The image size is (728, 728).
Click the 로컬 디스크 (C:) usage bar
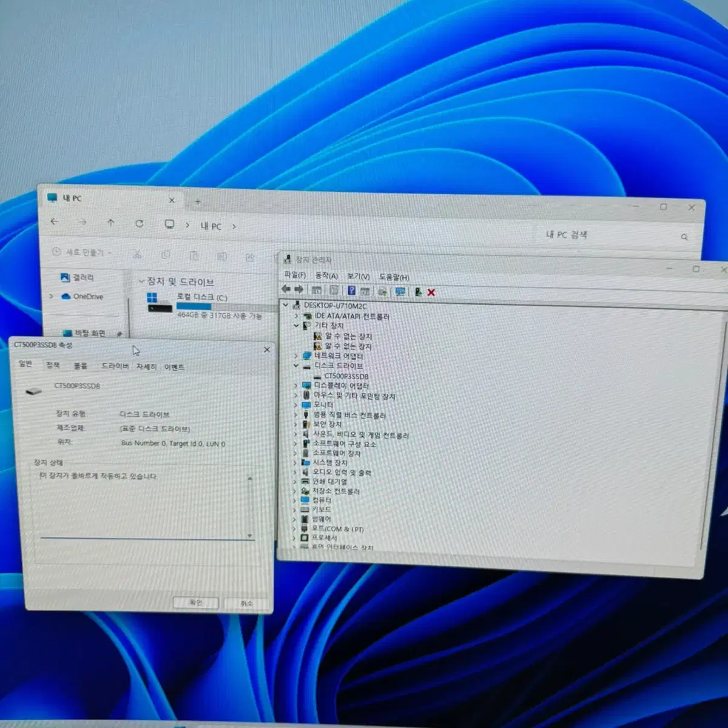[x=227, y=307]
